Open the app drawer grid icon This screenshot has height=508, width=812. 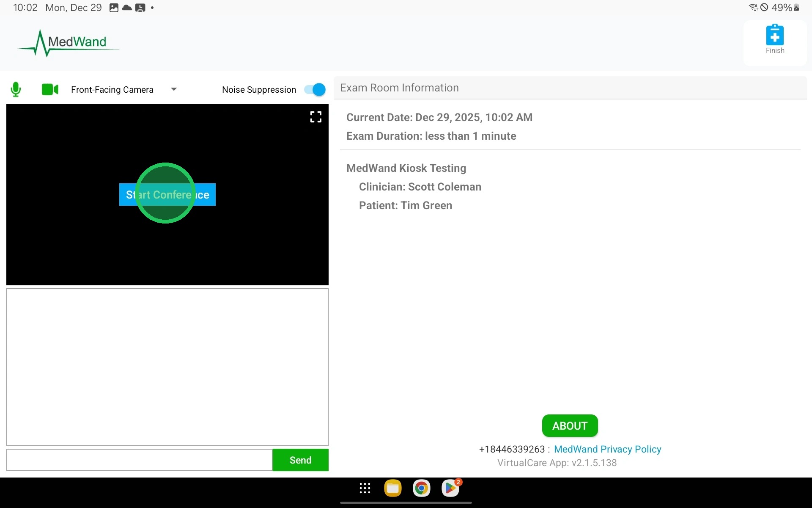coord(365,488)
